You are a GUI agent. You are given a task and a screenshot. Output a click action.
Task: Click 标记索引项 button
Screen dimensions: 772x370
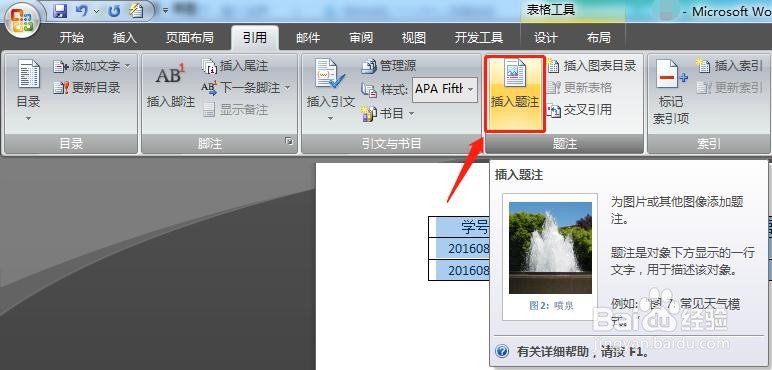pos(671,92)
